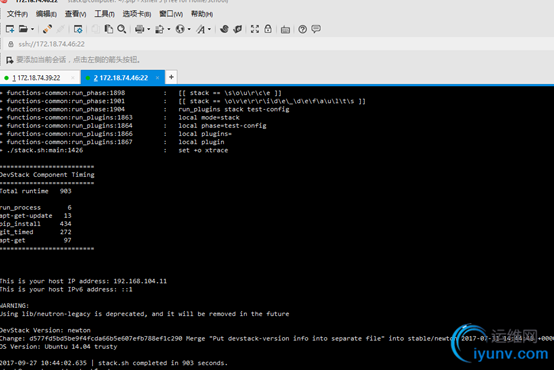Click the 'git_timed 272' timing line
Screen dimensions: 554x370
(x=36, y=232)
